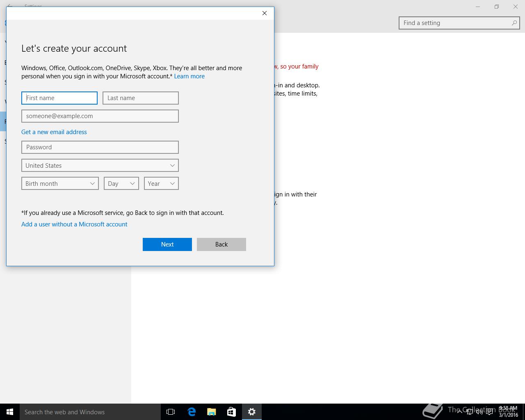Click the First name input field
Viewport: 525px width, 420px height.
point(59,98)
